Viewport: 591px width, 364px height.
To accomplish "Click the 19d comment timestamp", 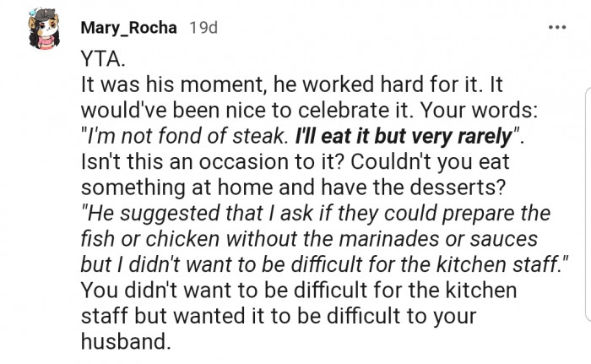I will pos(203,27).
